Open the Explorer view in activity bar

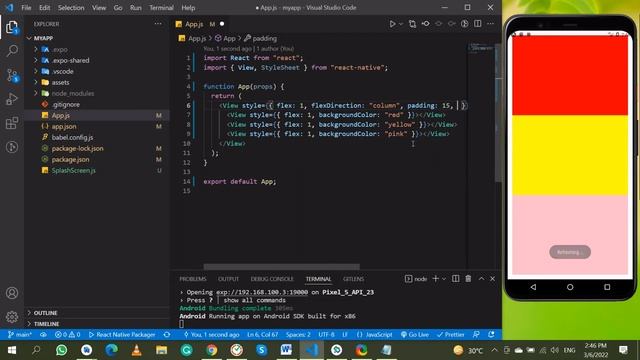click(12, 27)
